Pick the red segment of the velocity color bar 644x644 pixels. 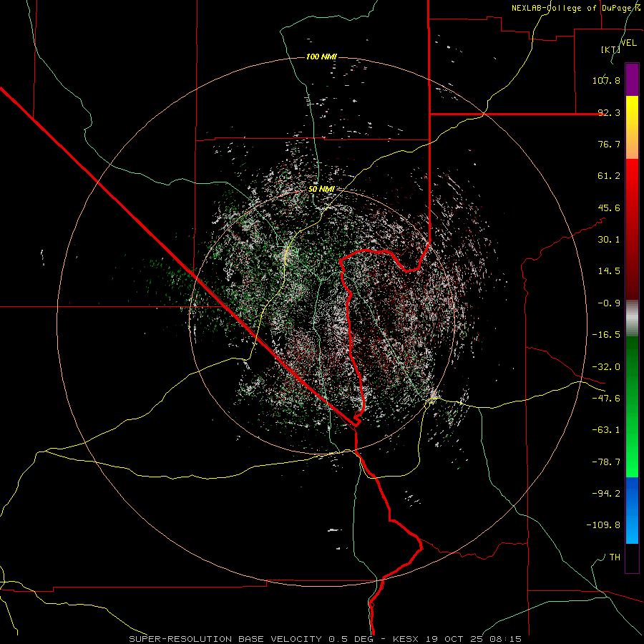point(632,229)
